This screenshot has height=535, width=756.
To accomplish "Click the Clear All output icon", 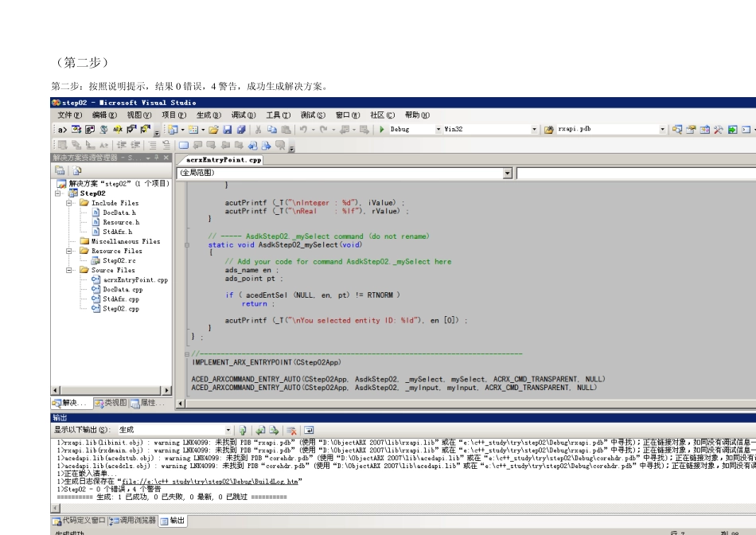I will pyautogui.click(x=292, y=430).
